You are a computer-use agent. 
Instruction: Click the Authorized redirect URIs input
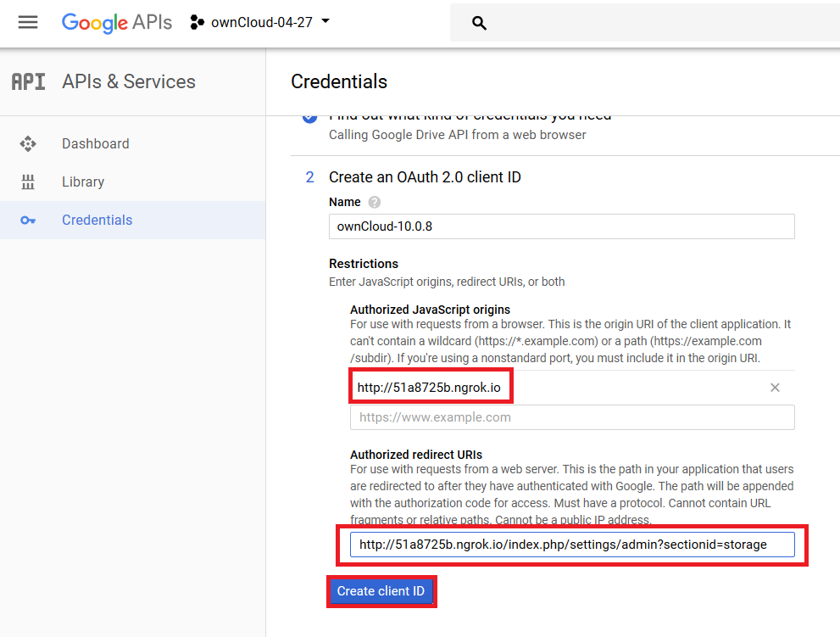pos(572,545)
